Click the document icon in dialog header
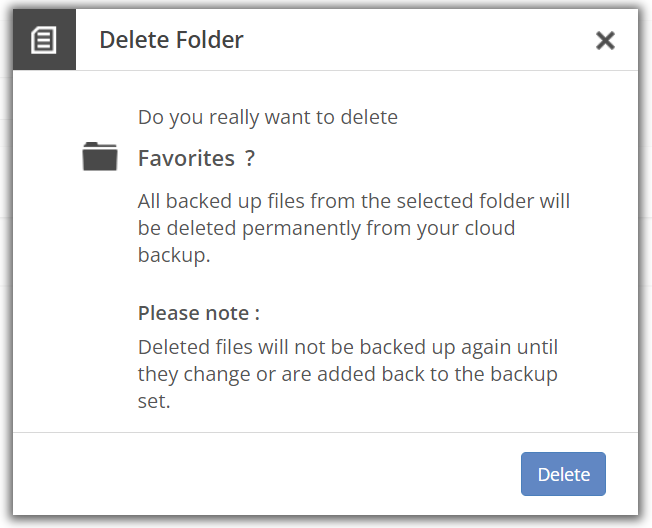652x528 pixels. point(44,40)
